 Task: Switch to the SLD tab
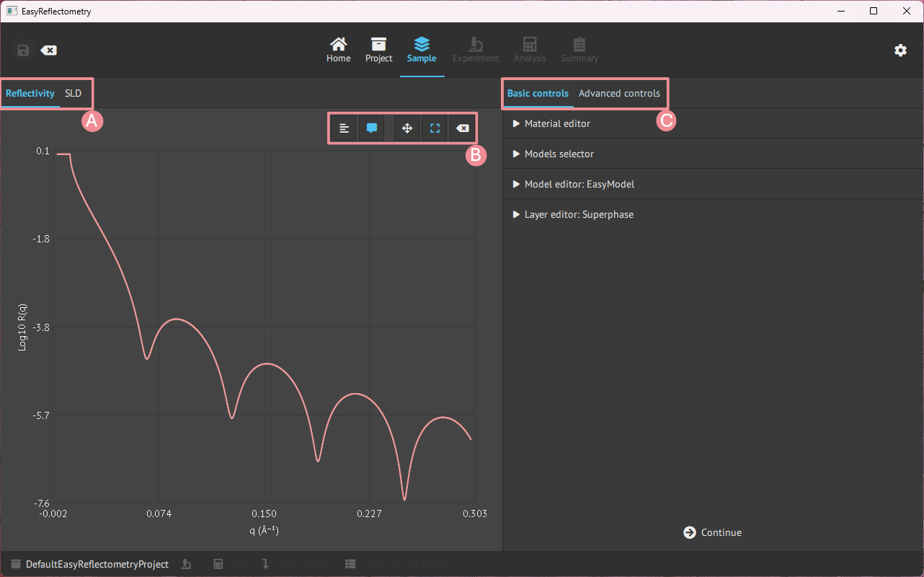pos(73,94)
